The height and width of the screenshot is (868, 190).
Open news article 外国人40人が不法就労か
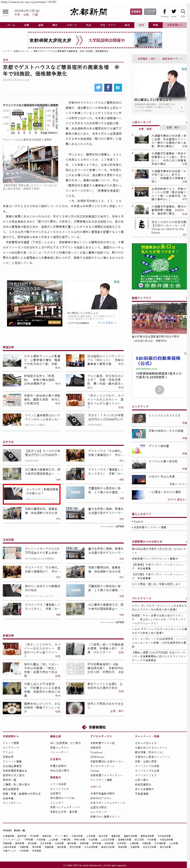click(x=42, y=690)
